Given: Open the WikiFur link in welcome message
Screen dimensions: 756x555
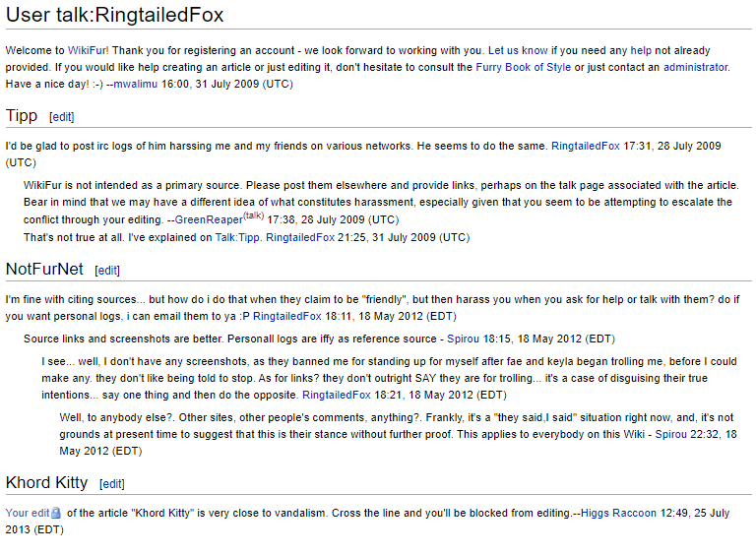Looking at the screenshot, I should (88, 50).
